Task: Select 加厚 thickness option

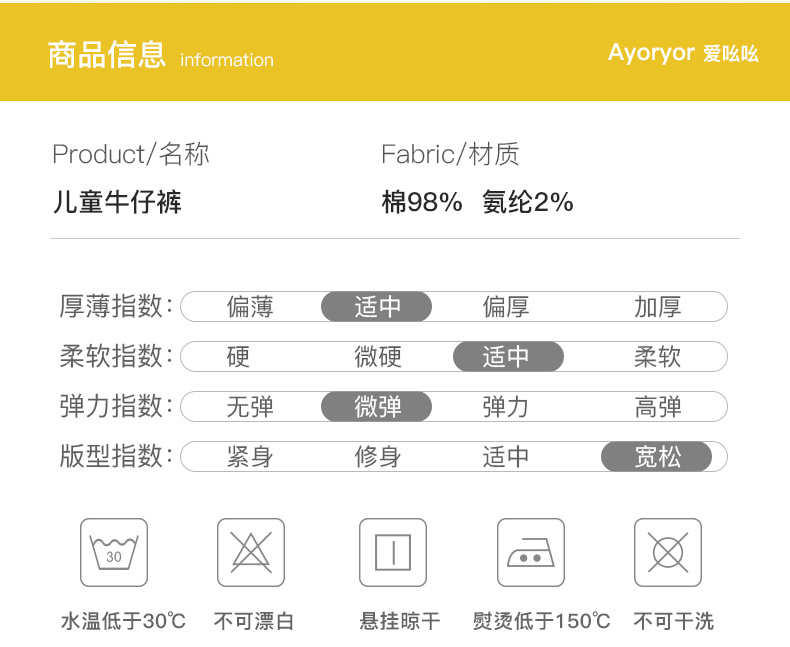Action: click(657, 307)
